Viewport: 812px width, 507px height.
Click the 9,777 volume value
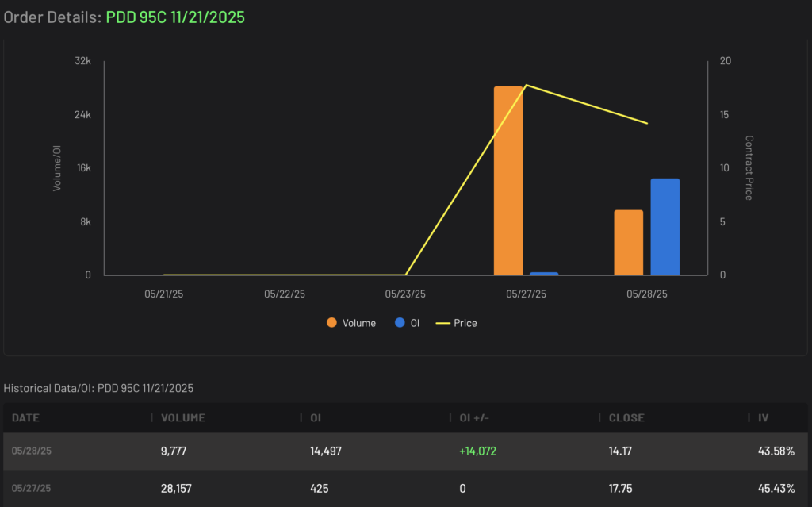[174, 451]
